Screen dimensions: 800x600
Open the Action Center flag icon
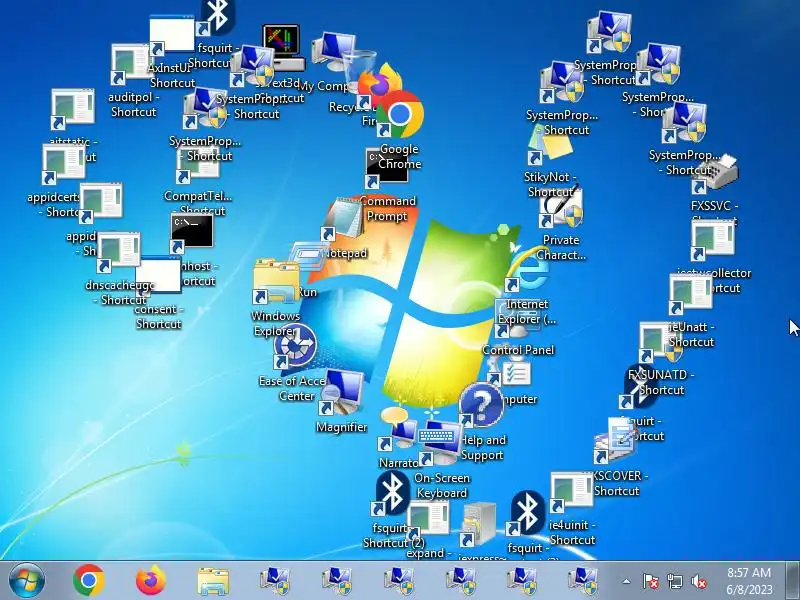tap(650, 581)
